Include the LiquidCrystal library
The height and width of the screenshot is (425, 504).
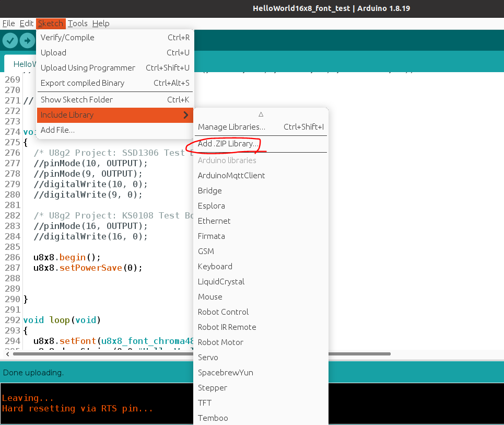[261, 282]
